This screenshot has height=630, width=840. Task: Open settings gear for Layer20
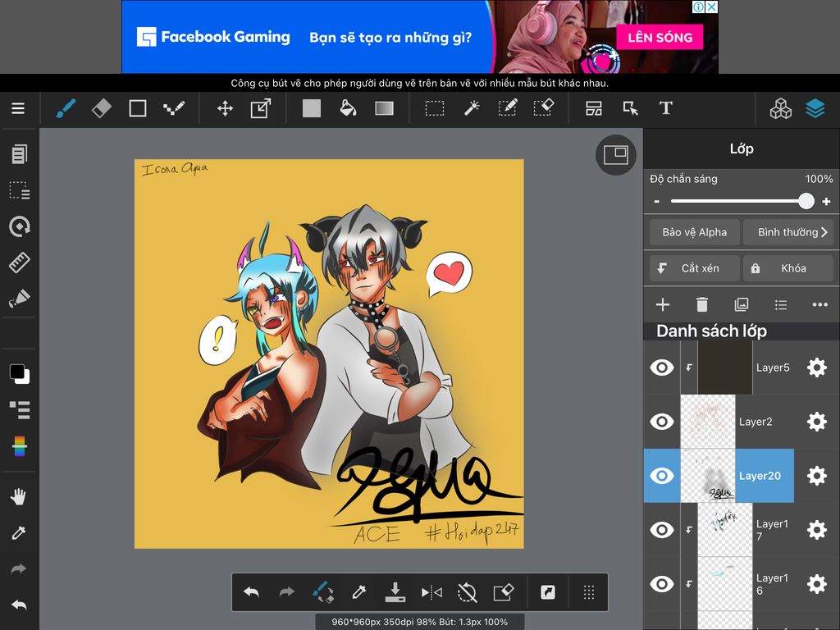point(816,476)
